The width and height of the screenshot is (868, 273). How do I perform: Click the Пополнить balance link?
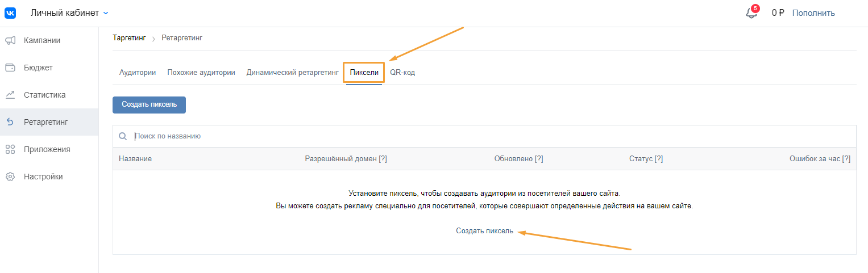click(x=813, y=13)
